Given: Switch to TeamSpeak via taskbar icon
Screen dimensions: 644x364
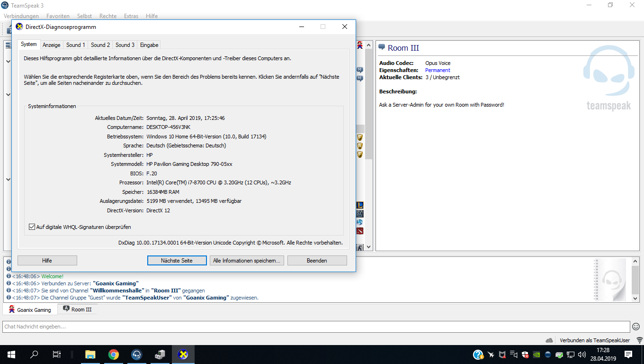Looking at the screenshot, I should (x=136, y=354).
